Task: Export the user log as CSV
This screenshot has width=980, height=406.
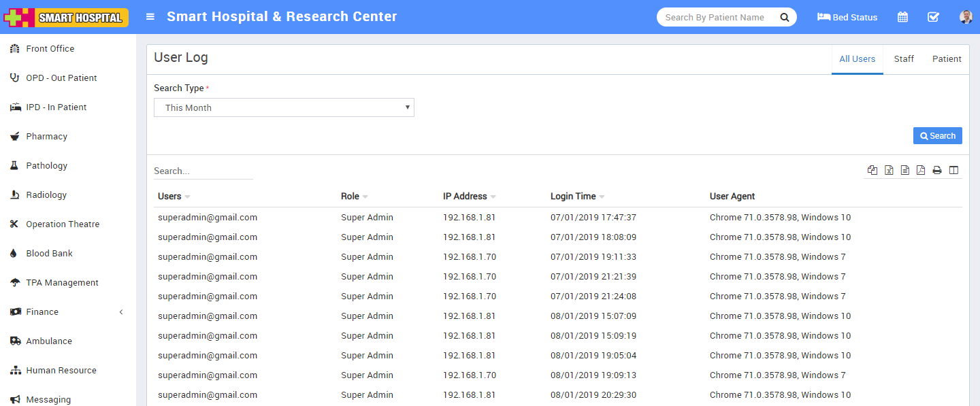Action: (x=905, y=170)
